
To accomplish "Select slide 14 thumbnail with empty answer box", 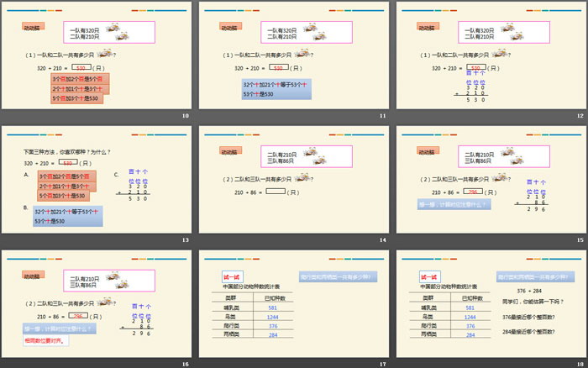I will 294,180.
